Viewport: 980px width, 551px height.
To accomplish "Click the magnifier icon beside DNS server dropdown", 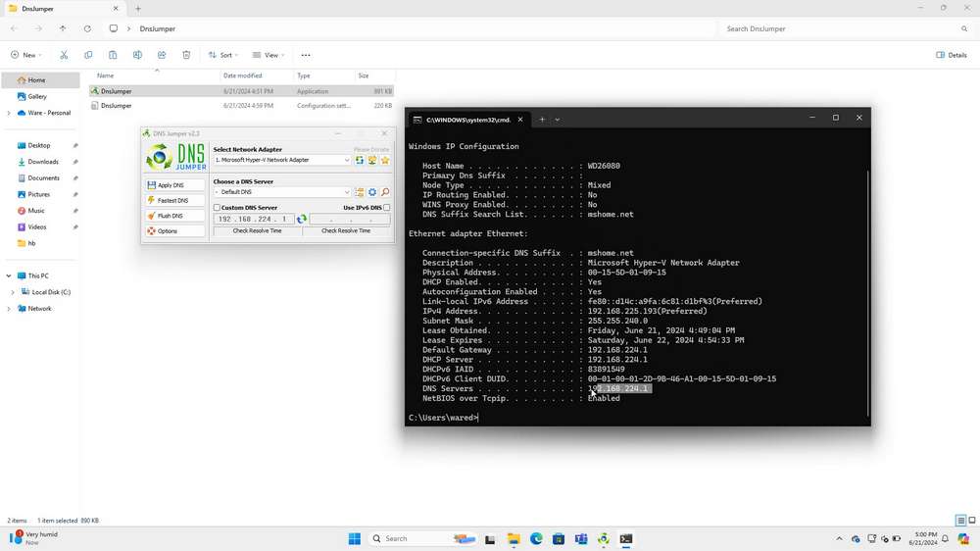I will [x=385, y=192].
